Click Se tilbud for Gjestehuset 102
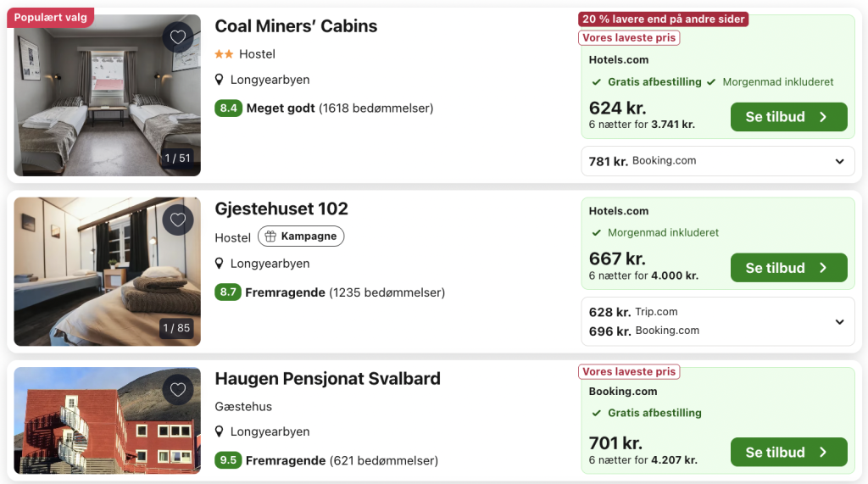The width and height of the screenshot is (868, 484). coord(788,268)
